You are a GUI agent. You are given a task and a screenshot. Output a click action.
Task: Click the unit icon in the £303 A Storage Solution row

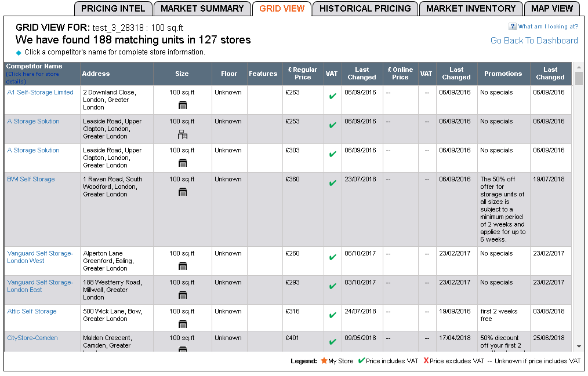[x=183, y=163]
